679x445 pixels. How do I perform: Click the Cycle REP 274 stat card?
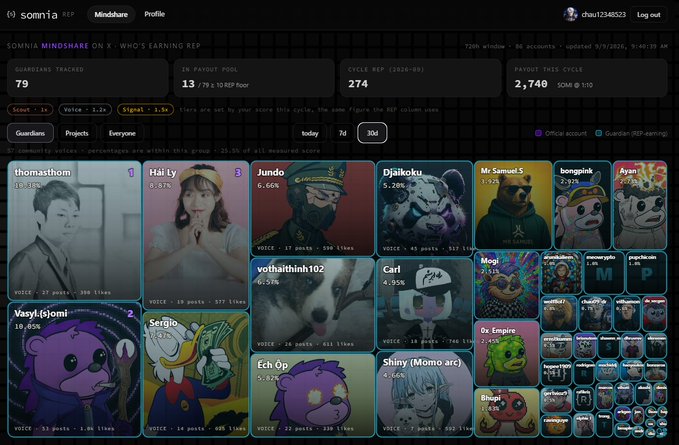[x=420, y=78]
